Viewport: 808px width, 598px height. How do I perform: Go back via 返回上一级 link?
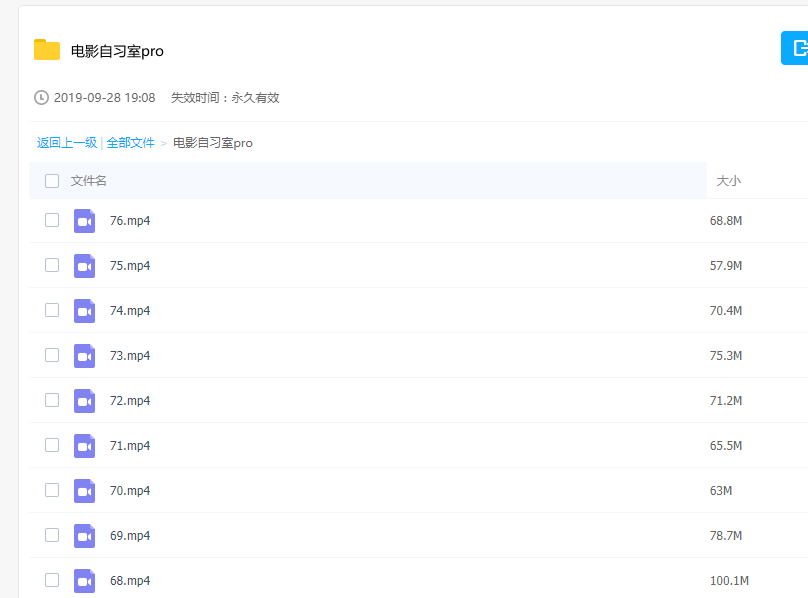coord(67,143)
